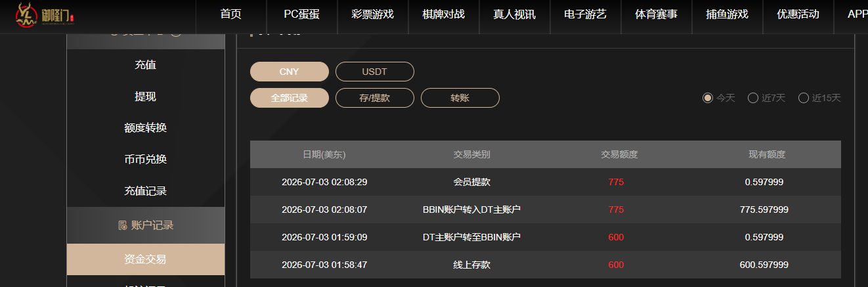
Task: Select the 近7天 radio option
Action: pyautogui.click(x=753, y=98)
